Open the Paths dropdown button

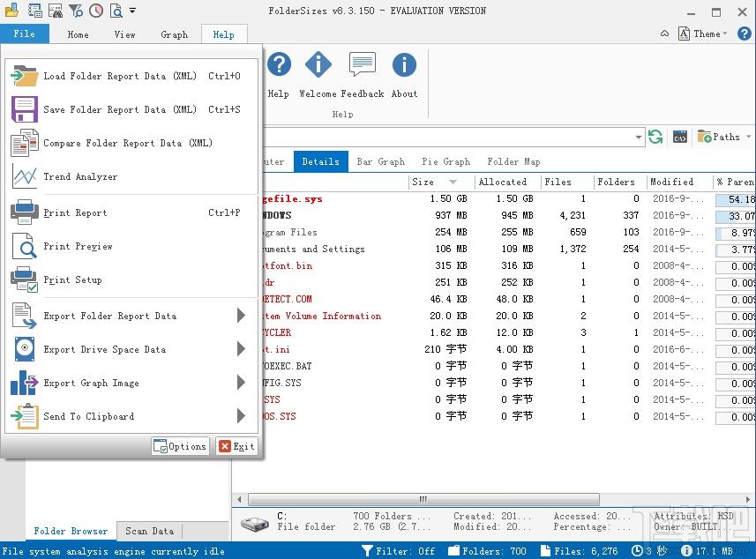(x=723, y=138)
